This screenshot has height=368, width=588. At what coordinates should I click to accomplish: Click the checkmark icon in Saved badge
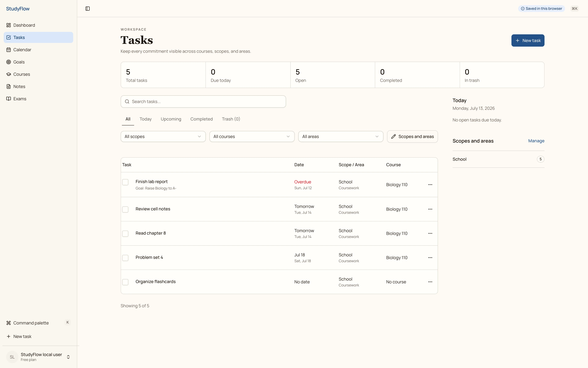point(522,9)
